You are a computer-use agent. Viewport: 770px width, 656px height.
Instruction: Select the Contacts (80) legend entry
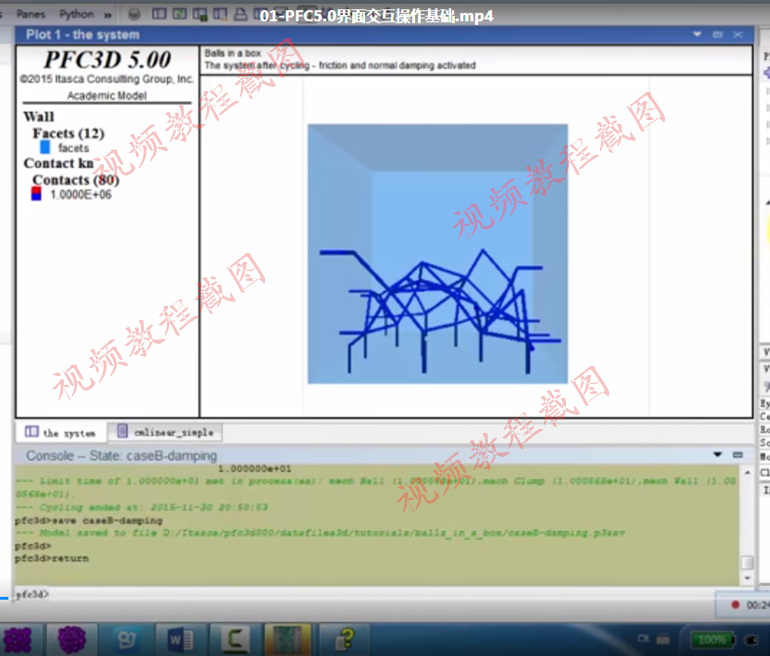(x=76, y=180)
